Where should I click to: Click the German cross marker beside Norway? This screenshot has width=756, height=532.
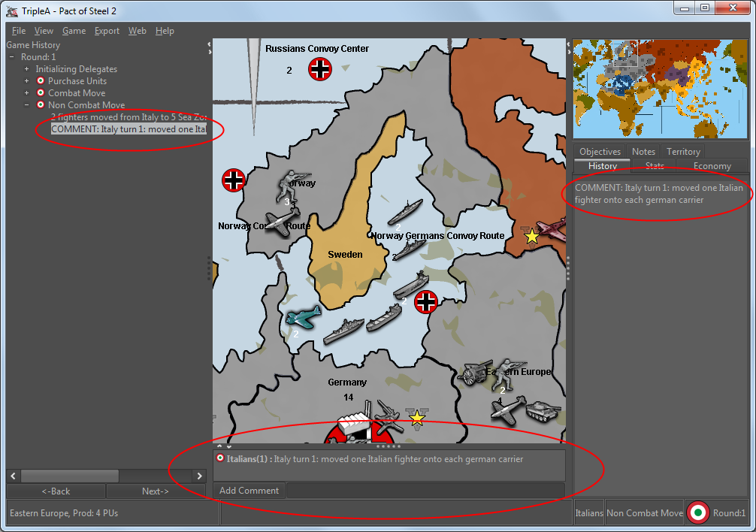tap(234, 180)
